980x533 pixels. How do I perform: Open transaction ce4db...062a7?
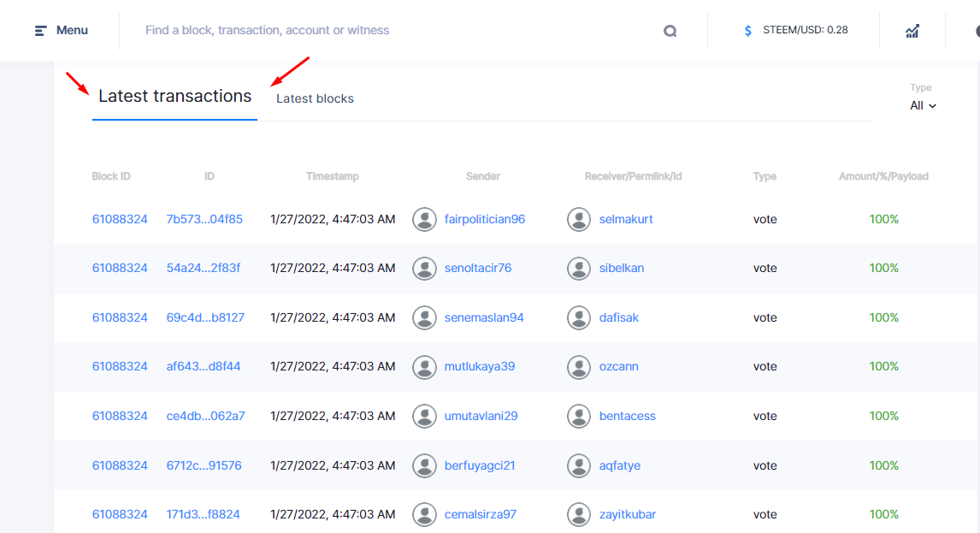(x=205, y=416)
